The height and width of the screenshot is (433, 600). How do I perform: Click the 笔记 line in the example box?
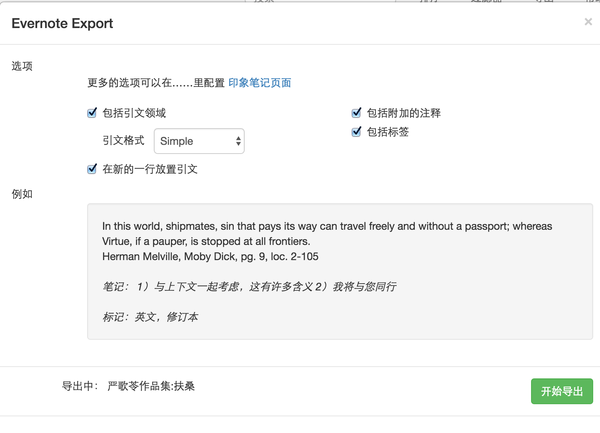(249, 286)
